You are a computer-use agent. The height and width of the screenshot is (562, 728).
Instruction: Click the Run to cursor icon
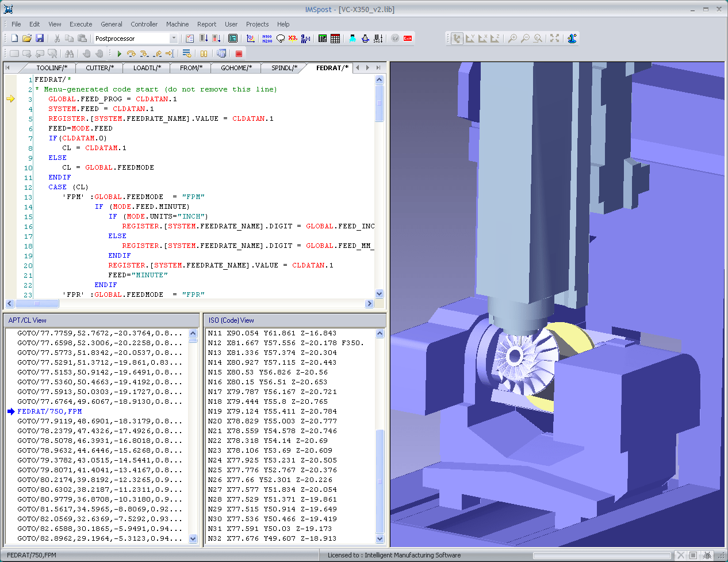point(169,53)
